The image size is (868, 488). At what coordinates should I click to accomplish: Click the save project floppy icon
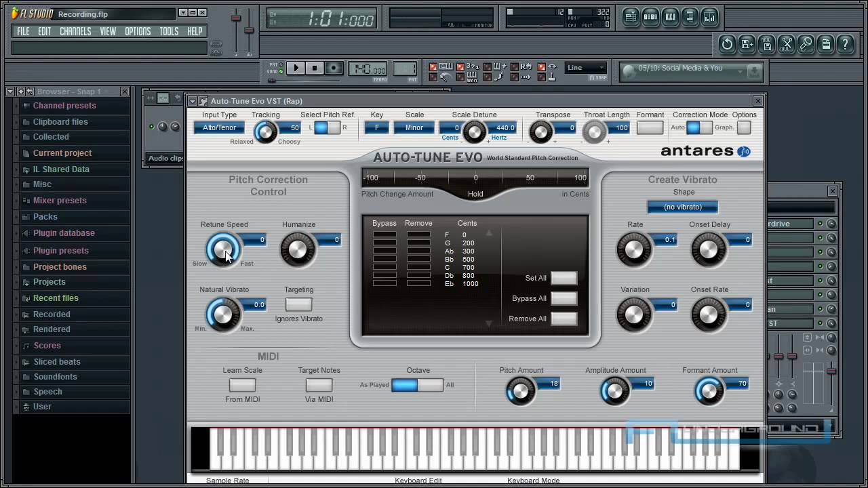click(x=767, y=44)
